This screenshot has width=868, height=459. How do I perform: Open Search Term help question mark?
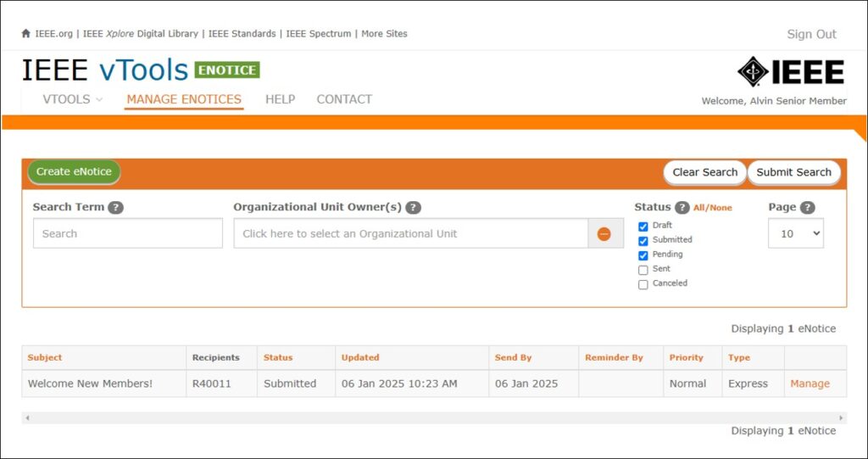[x=115, y=207]
